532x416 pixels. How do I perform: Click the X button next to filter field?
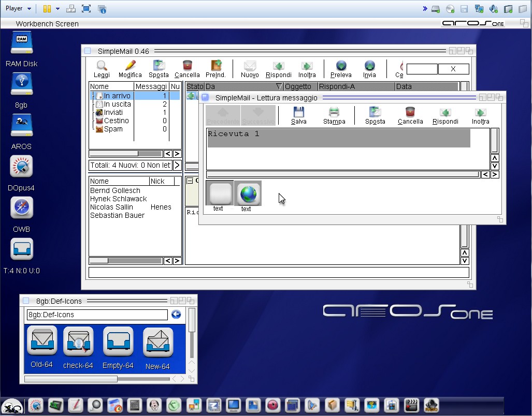click(453, 69)
